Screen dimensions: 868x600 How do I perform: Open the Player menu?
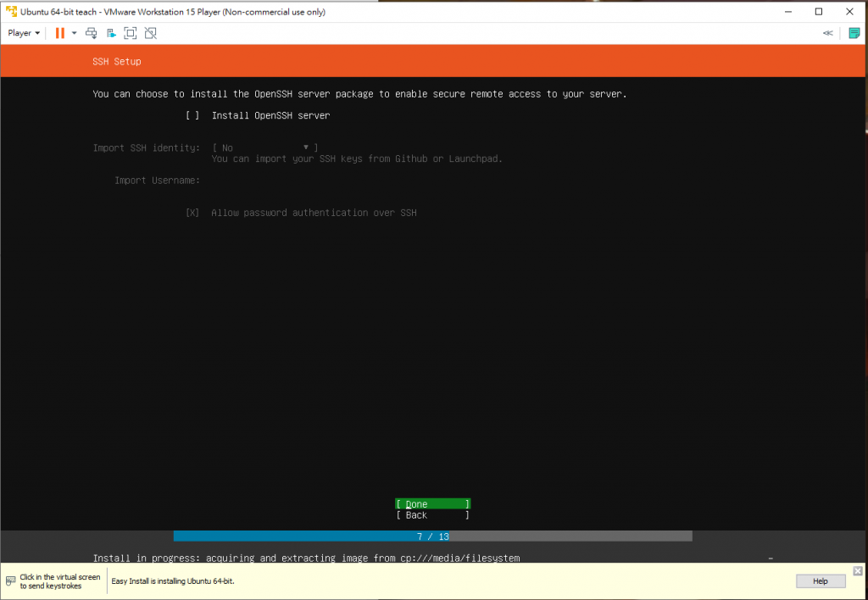pos(24,33)
